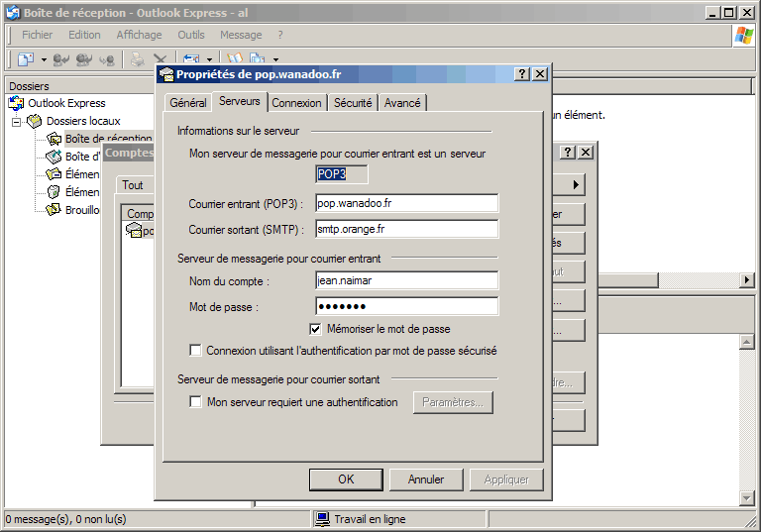Click the Create Mail toolbar icon
The width and height of the screenshot is (761, 532).
(x=26, y=60)
